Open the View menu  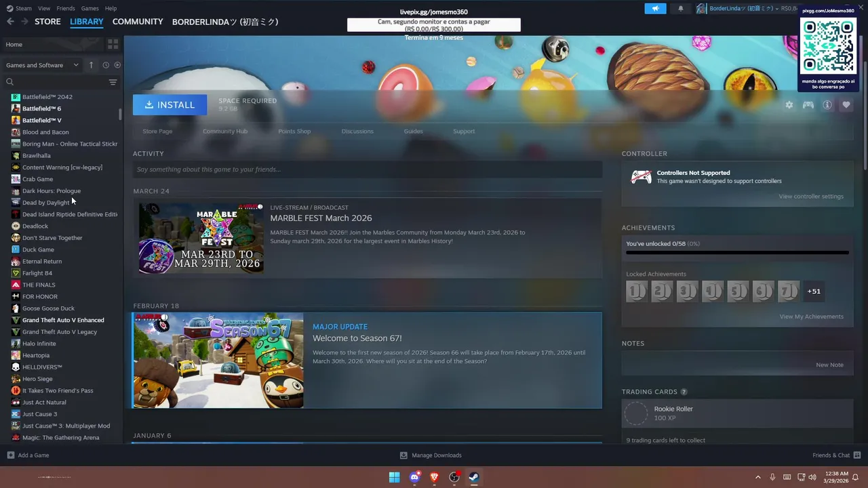coord(44,8)
